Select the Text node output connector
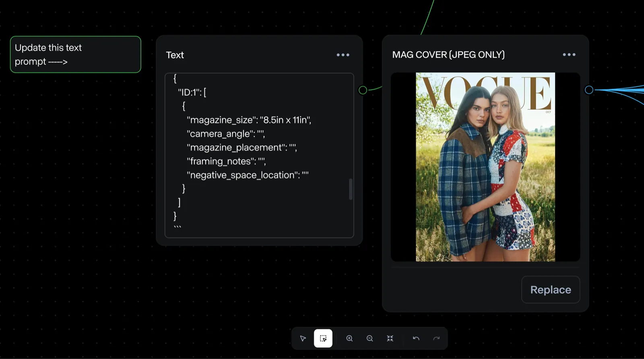This screenshot has height=359, width=644. pos(363,90)
